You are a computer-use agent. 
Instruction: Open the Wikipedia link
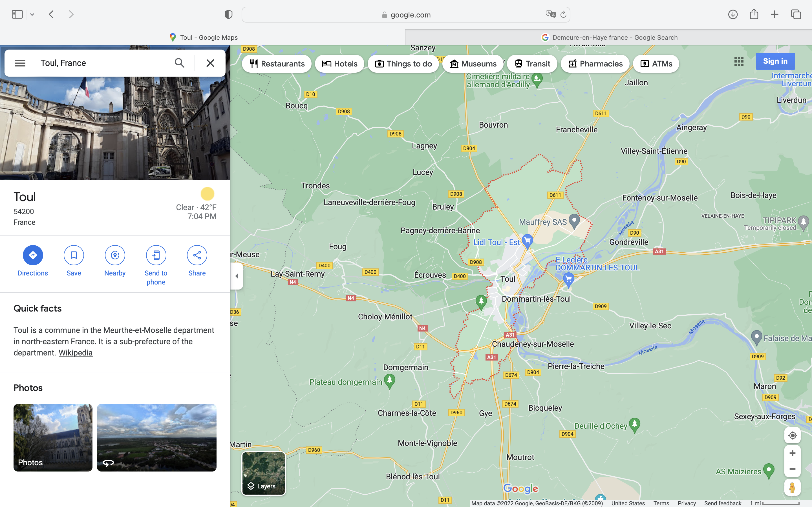tap(76, 353)
